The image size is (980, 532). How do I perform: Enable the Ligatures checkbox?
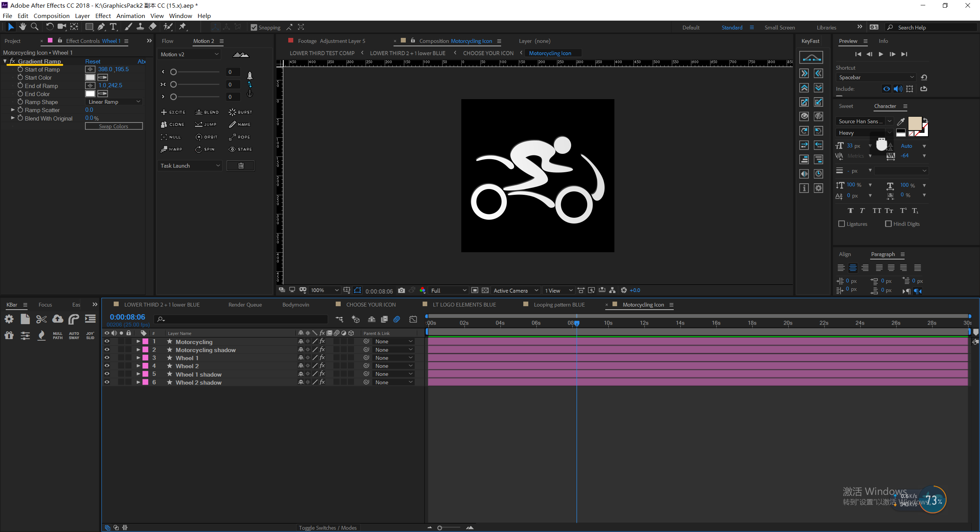(x=841, y=224)
